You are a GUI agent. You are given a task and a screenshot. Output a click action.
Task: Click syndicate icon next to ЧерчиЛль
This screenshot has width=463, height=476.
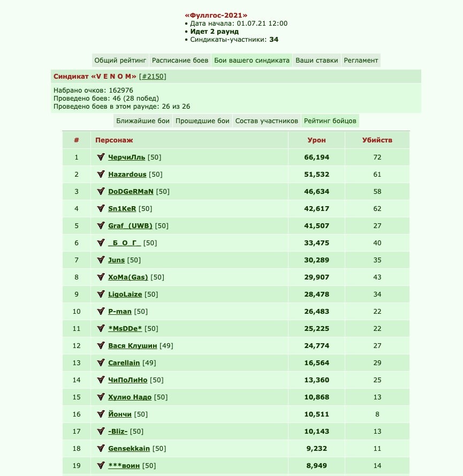point(101,157)
